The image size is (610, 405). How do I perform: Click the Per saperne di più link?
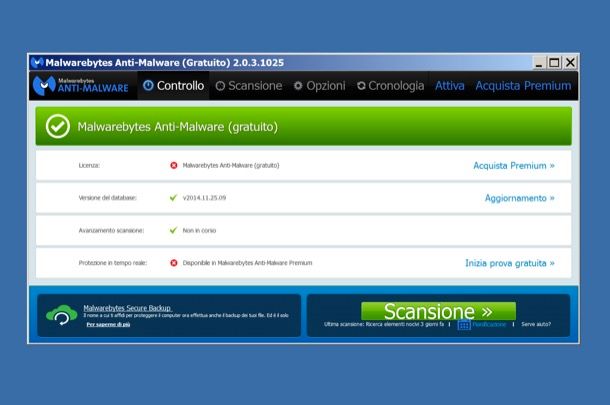tap(108, 324)
